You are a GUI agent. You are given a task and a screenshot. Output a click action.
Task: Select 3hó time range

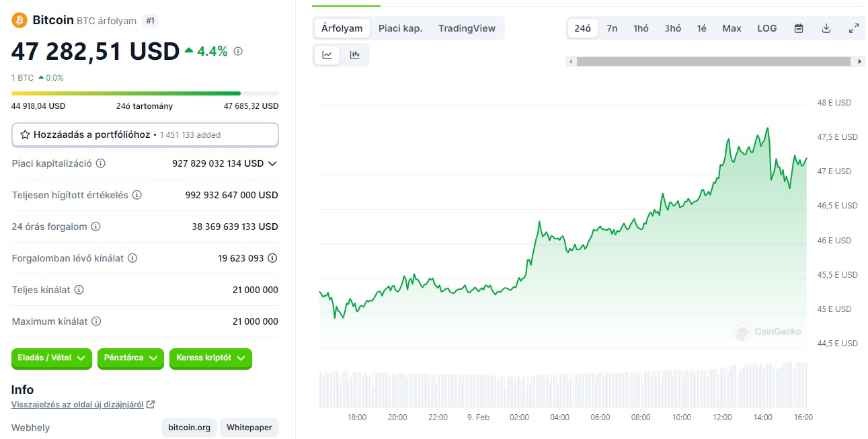(x=672, y=28)
